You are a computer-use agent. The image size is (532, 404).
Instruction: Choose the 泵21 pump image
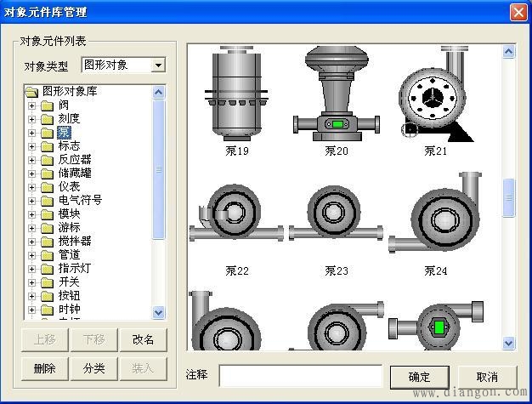coord(435,95)
